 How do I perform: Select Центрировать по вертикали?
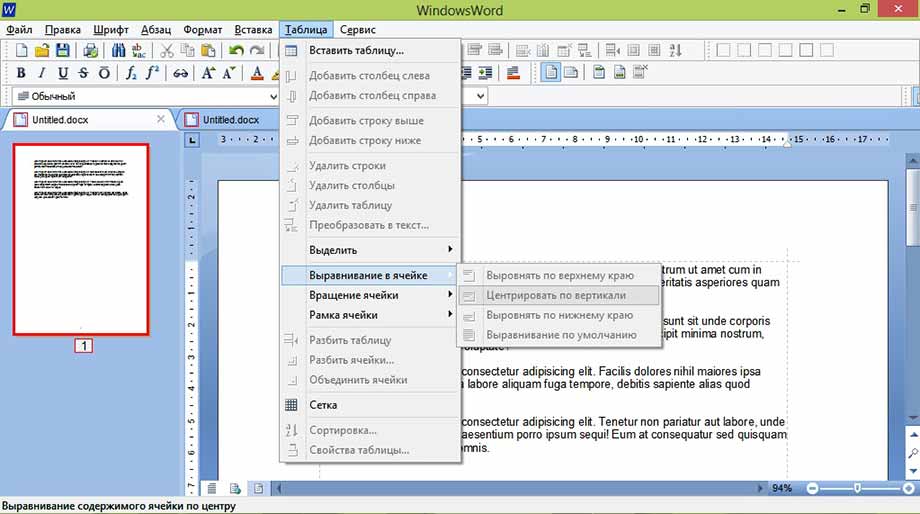pos(559,295)
